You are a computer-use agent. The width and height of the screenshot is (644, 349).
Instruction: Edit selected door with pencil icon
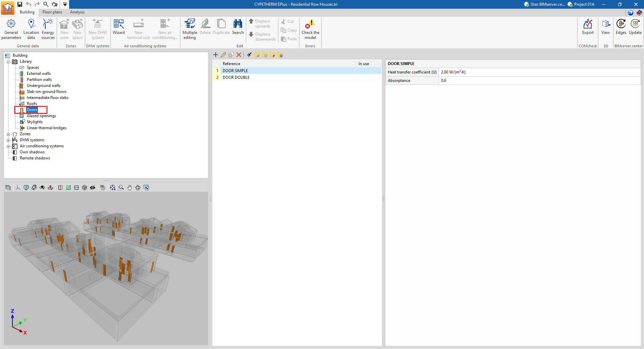click(223, 55)
